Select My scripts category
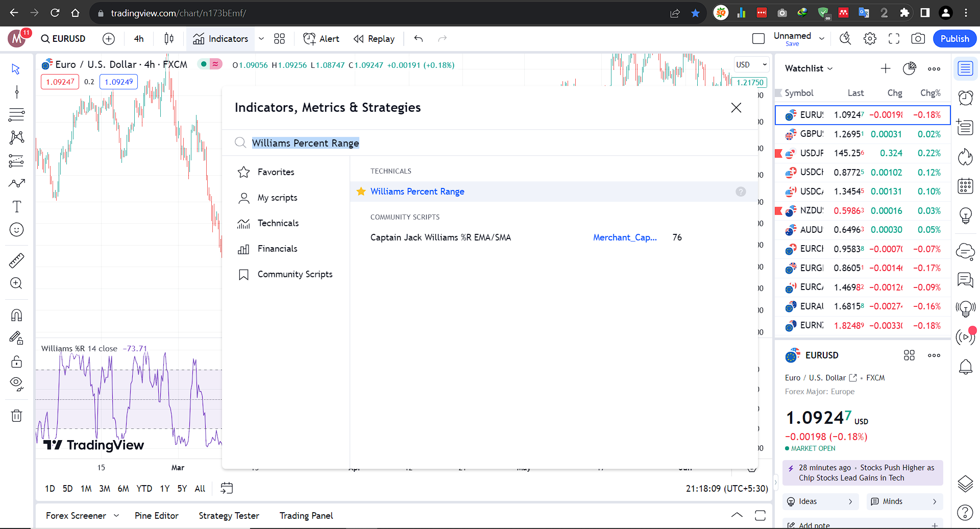 [x=286, y=198]
